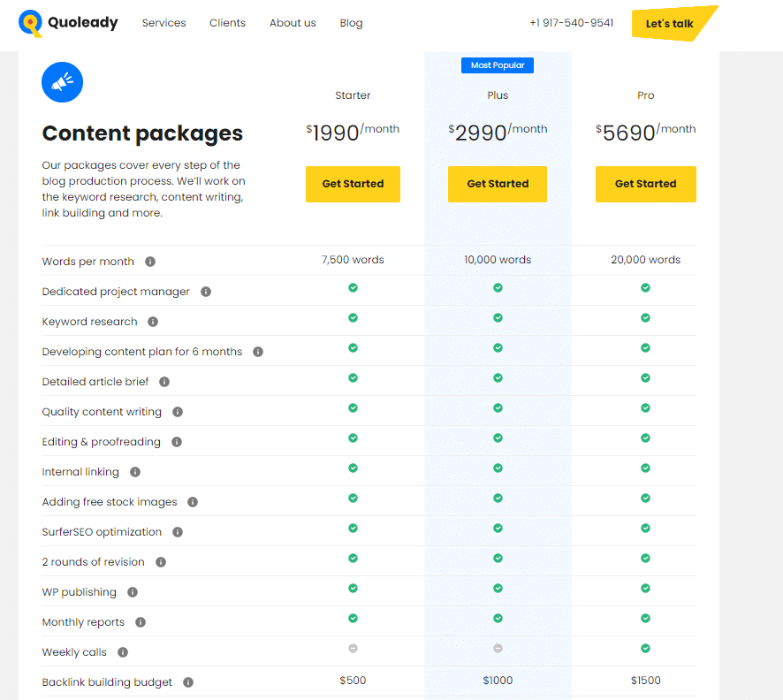Screen dimensions: 783x700
Task: Click the phone number link
Action: (x=571, y=23)
